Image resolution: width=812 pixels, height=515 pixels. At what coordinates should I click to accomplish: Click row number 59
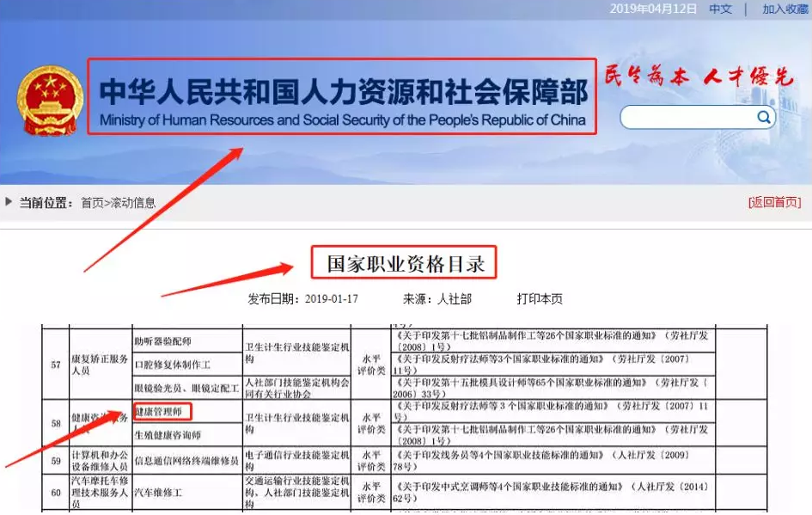tap(56, 461)
